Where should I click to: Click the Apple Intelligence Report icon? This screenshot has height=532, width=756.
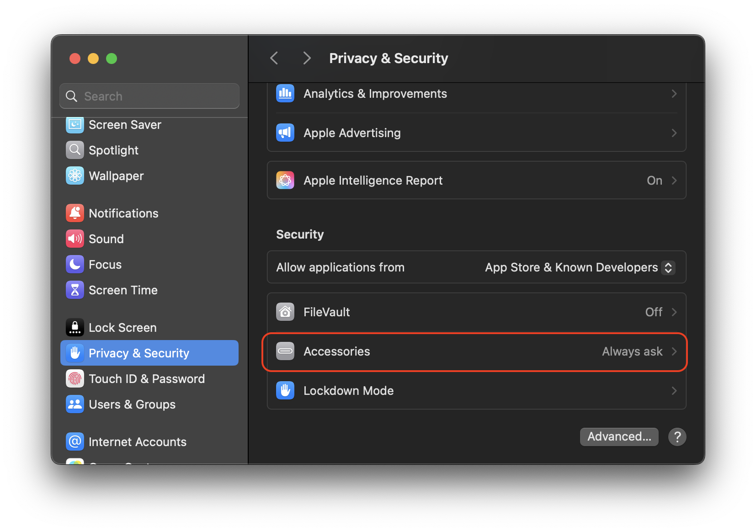click(x=285, y=181)
